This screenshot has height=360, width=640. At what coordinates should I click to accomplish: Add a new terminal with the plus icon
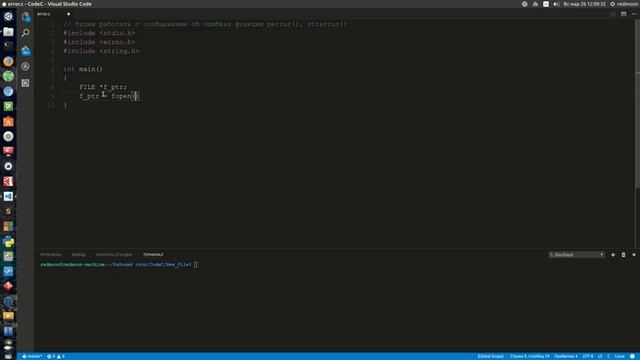tap(613, 255)
